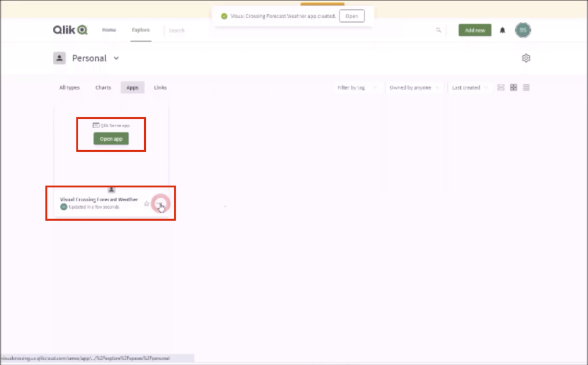The height and width of the screenshot is (365, 588).
Task: Select Links filter tab
Action: tap(160, 87)
